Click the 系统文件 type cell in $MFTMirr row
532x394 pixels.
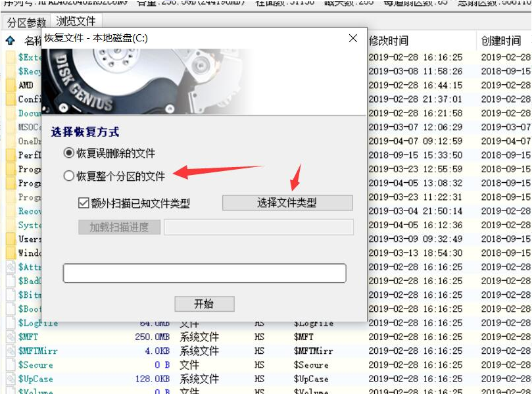click(199, 351)
